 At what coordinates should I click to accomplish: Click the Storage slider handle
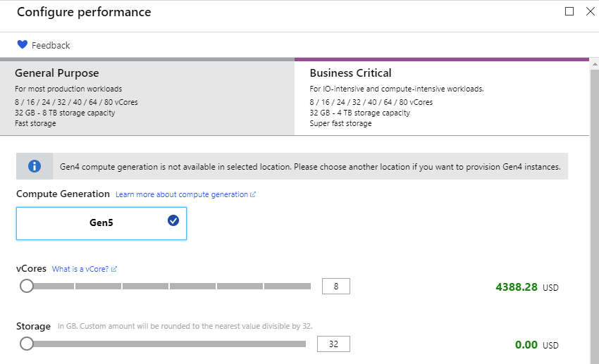click(x=27, y=344)
